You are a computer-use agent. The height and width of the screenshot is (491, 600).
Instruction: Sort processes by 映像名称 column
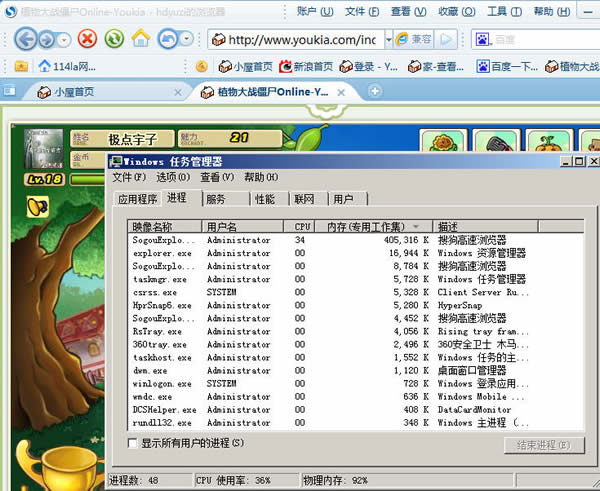click(x=165, y=227)
